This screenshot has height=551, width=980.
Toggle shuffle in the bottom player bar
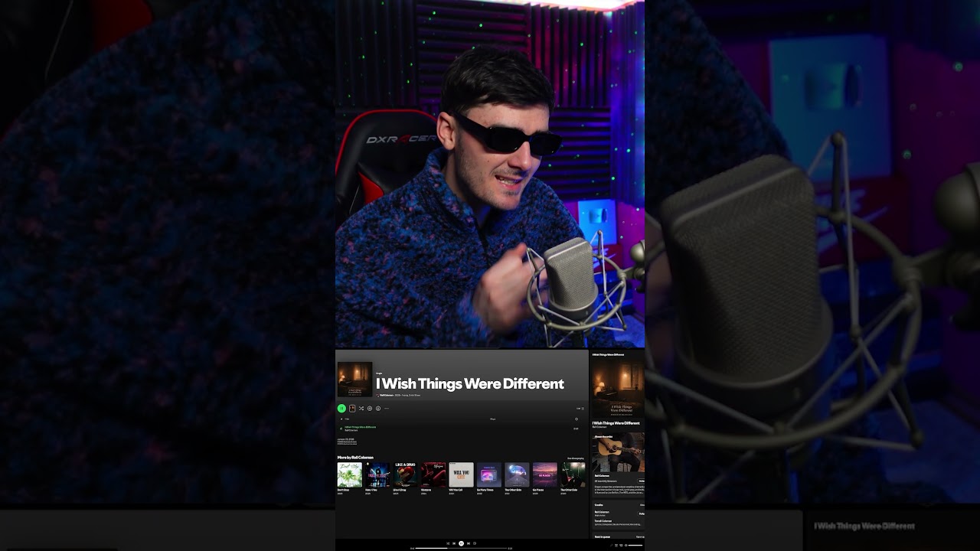pos(448,543)
